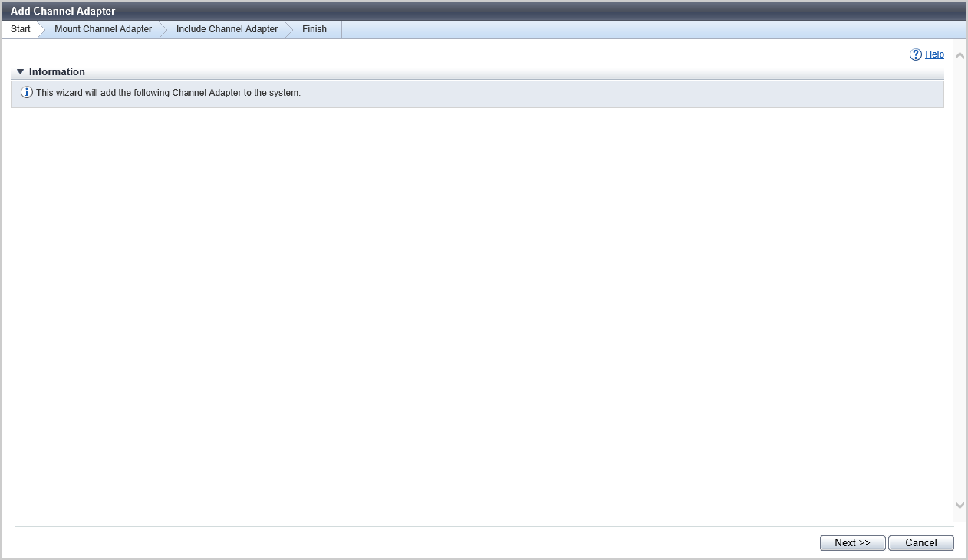
Task: Click the scroll down arrow
Action: pyautogui.click(x=960, y=505)
